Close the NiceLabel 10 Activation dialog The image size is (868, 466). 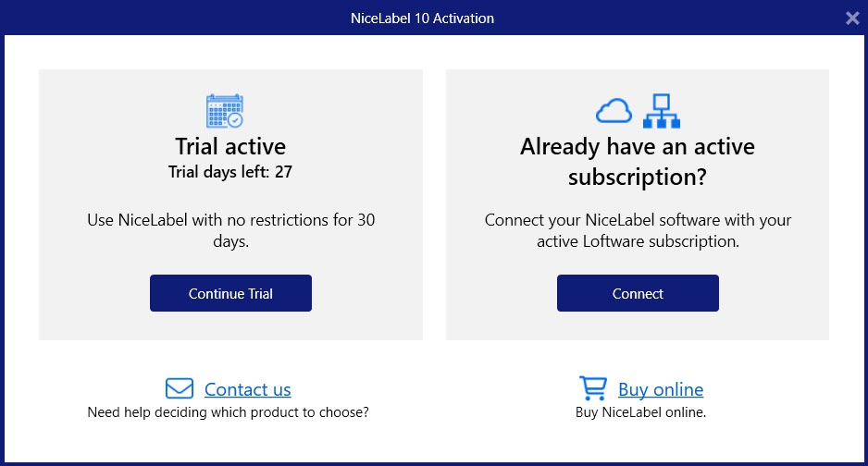coord(852,18)
